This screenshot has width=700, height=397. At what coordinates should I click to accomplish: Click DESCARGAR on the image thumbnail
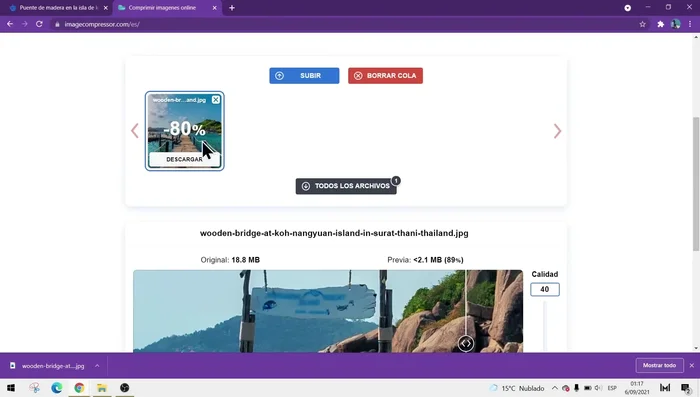[184, 159]
